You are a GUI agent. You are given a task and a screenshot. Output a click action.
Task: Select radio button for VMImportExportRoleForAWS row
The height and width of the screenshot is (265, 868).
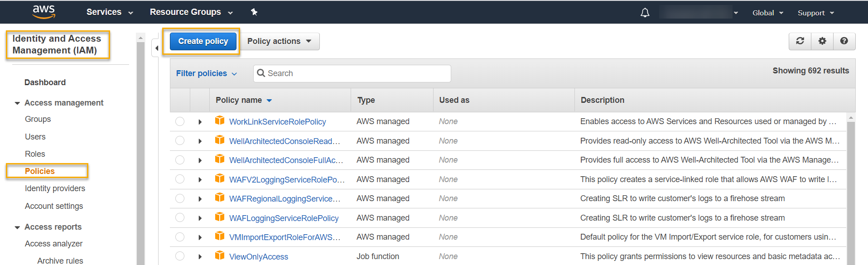point(180,237)
